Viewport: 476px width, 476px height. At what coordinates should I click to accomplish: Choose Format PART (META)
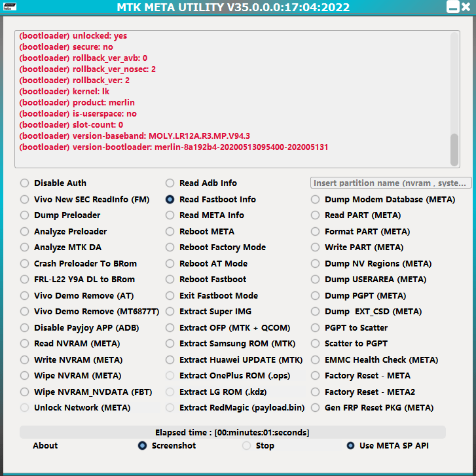[316, 232]
